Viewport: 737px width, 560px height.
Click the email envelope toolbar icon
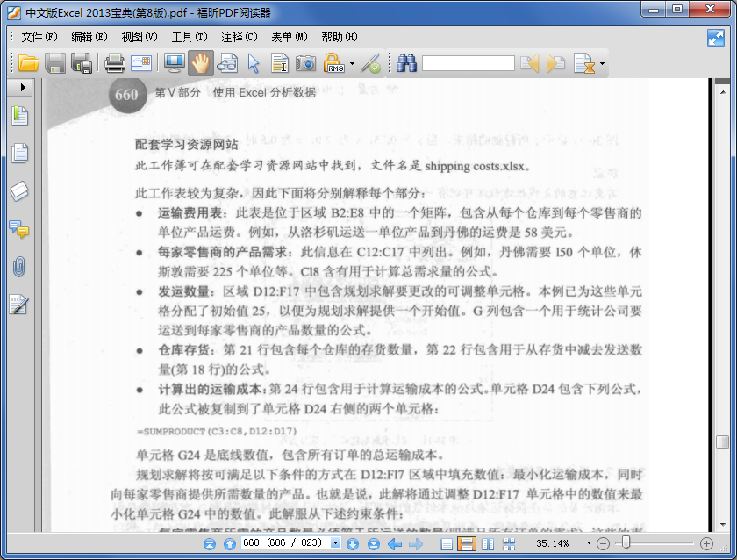pos(141,63)
